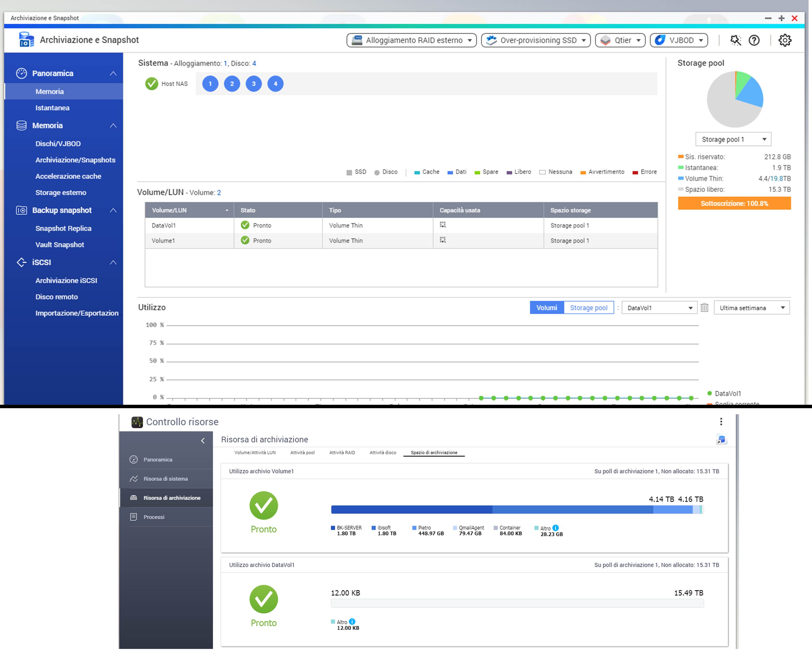Image resolution: width=812 pixels, height=650 pixels.
Task: Open the tools wrench icon in header
Action: [735, 40]
